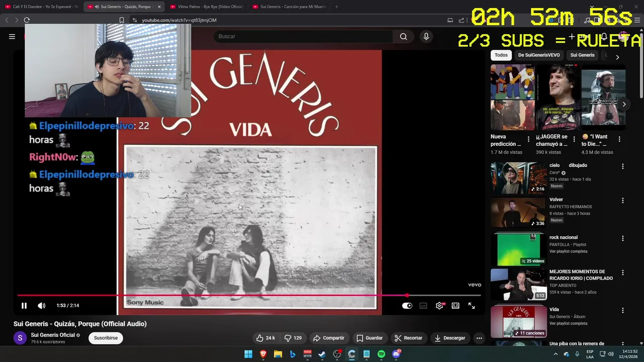Open the menu for cielo dibujado video
The height and width of the screenshot is (362, 644).
click(x=623, y=166)
